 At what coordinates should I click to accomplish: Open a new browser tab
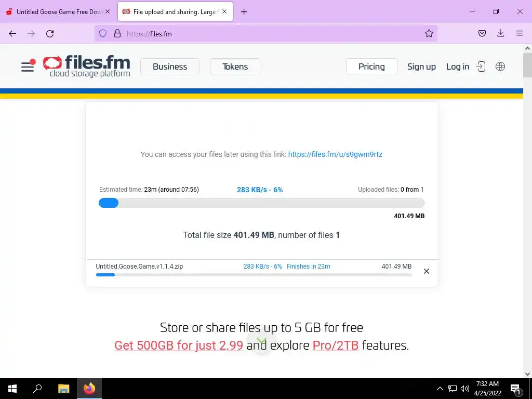pyautogui.click(x=244, y=12)
